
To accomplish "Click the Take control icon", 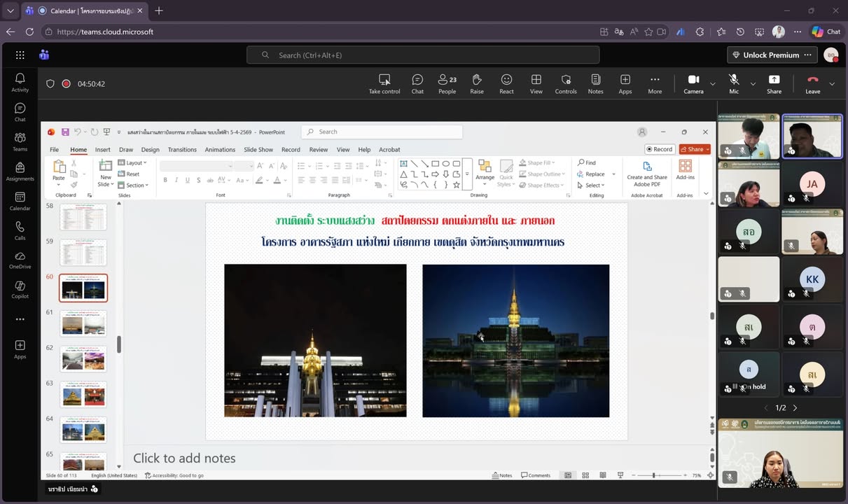I will click(384, 83).
